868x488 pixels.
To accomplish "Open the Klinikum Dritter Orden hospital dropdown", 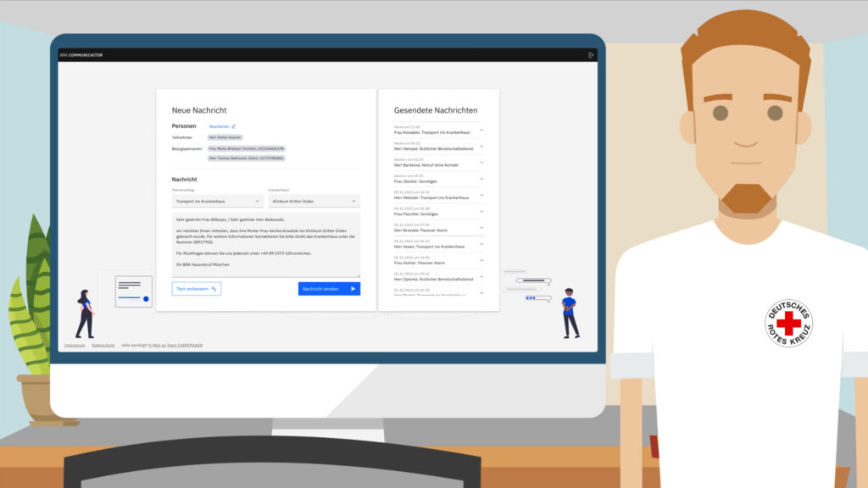I will coord(314,202).
